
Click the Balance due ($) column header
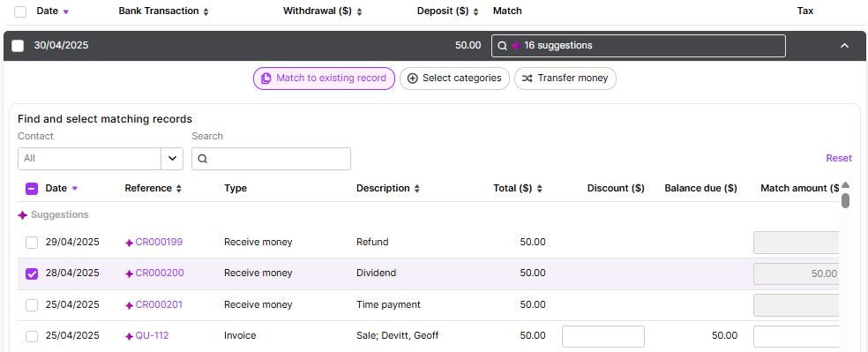pyautogui.click(x=700, y=188)
